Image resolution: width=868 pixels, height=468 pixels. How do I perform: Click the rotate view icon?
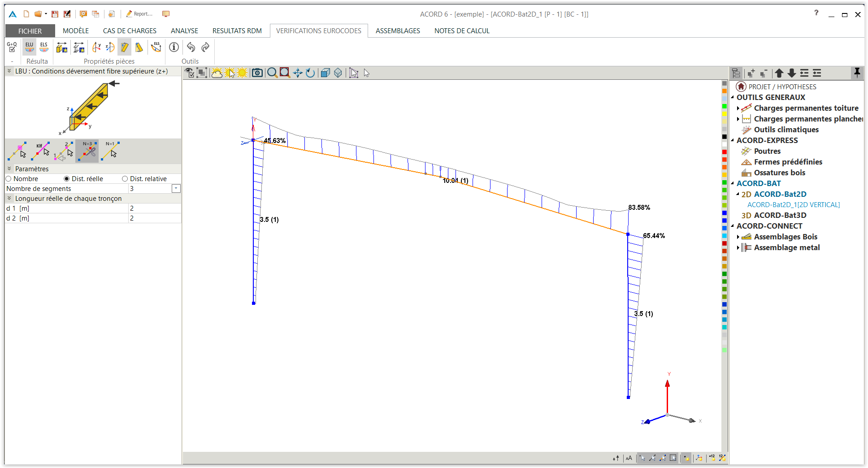click(310, 73)
